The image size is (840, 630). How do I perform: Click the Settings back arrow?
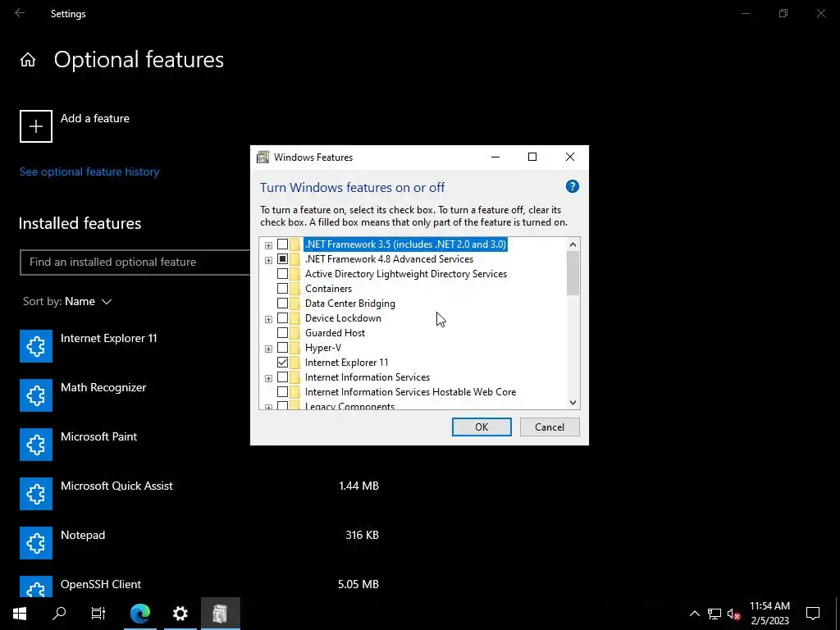(20, 13)
